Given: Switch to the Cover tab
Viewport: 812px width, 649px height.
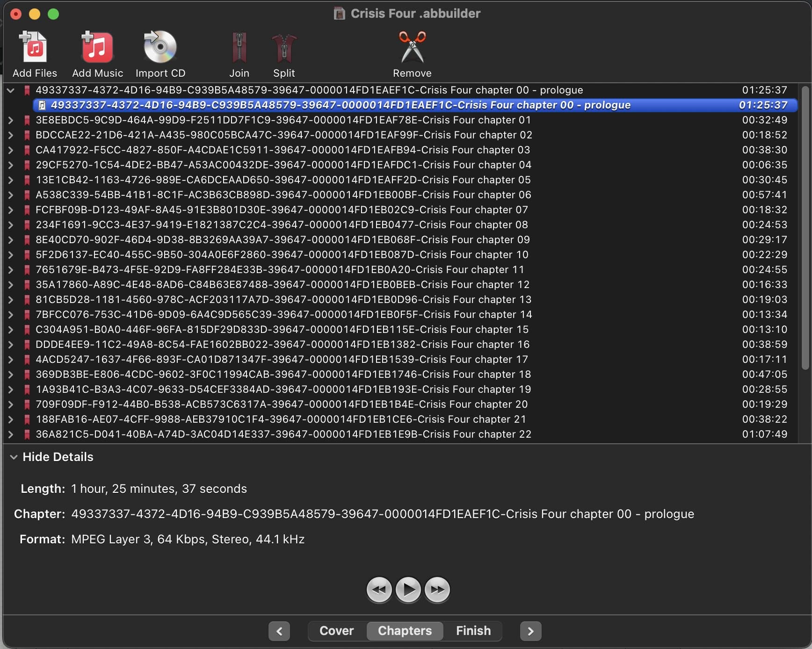Looking at the screenshot, I should (337, 631).
